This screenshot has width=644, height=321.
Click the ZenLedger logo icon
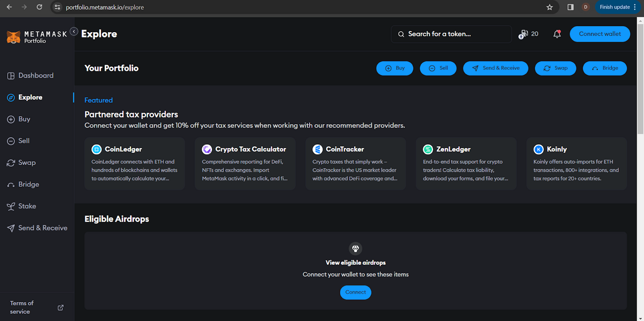pyautogui.click(x=428, y=149)
